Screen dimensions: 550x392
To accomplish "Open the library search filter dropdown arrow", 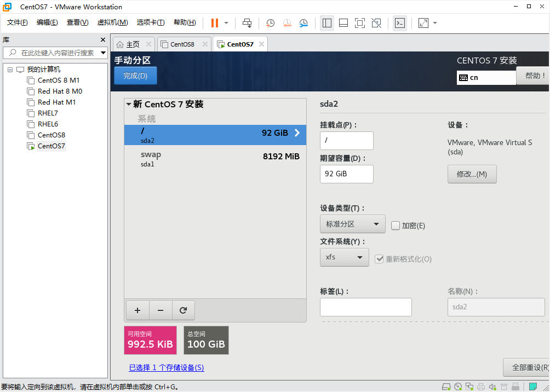I will (x=103, y=53).
